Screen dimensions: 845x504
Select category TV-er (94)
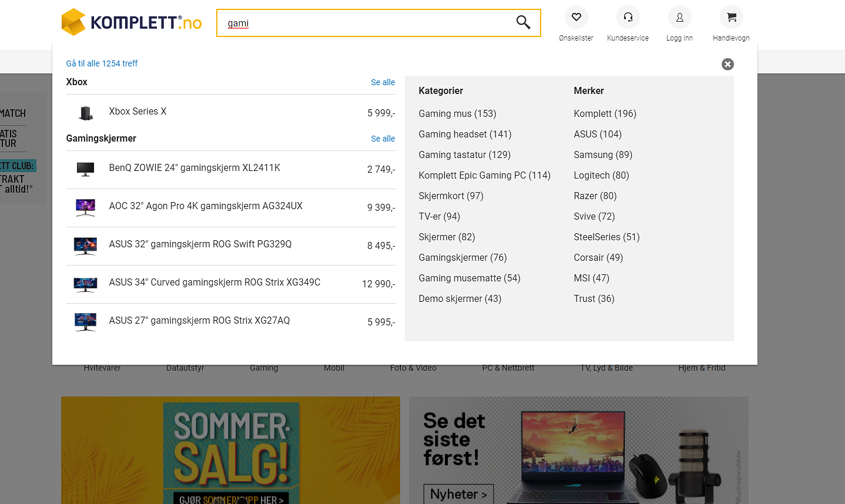[x=439, y=216]
